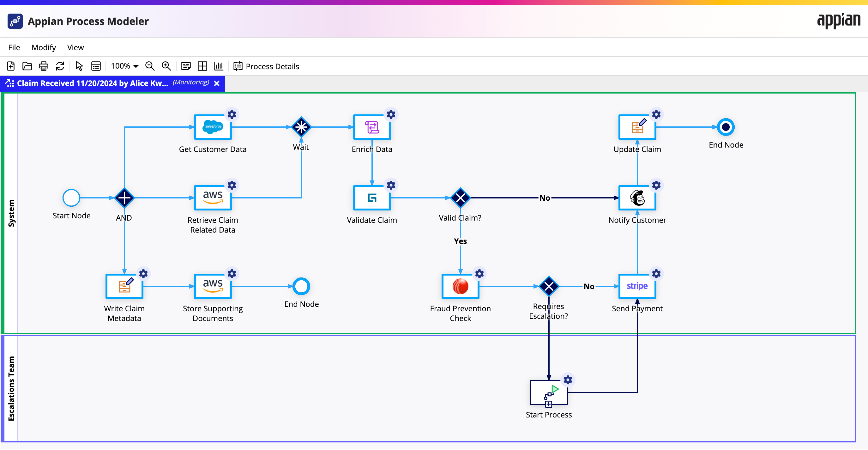Viewport: 868px width, 450px height.
Task: Click the grid layout toolbar icon
Action: click(202, 66)
